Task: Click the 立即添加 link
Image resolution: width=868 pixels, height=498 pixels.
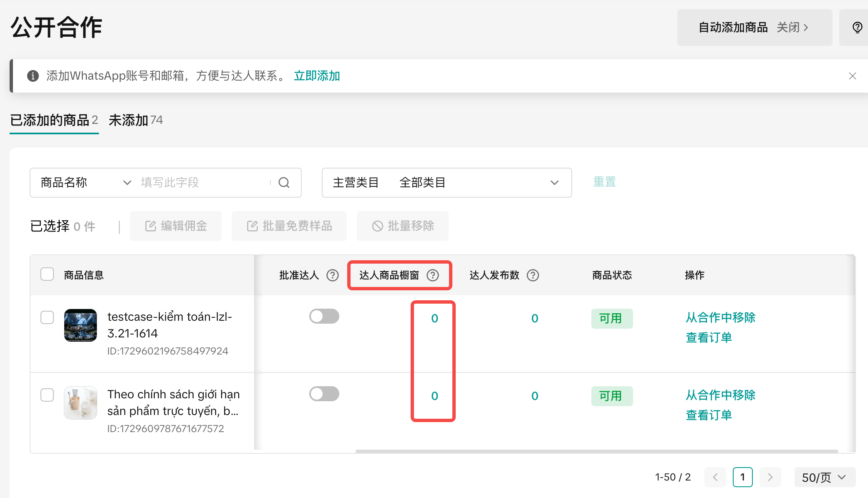Action: point(317,76)
